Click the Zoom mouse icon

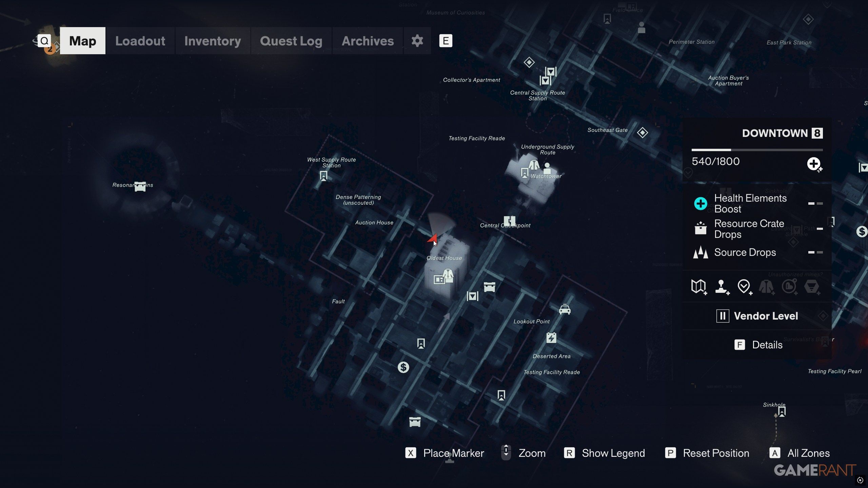pos(506,452)
